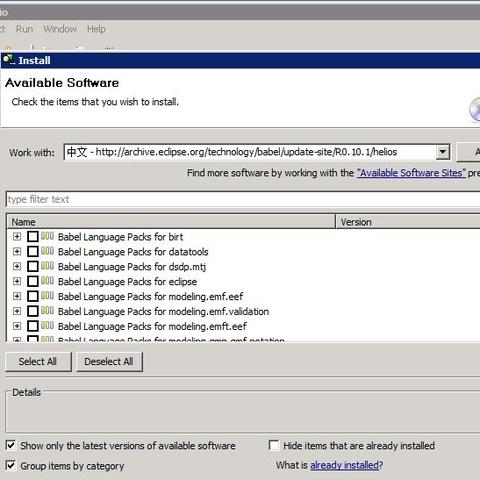This screenshot has width=480, height=480.
Task: Check the modeling.emf.eef language pack checkbox
Action: point(33,296)
